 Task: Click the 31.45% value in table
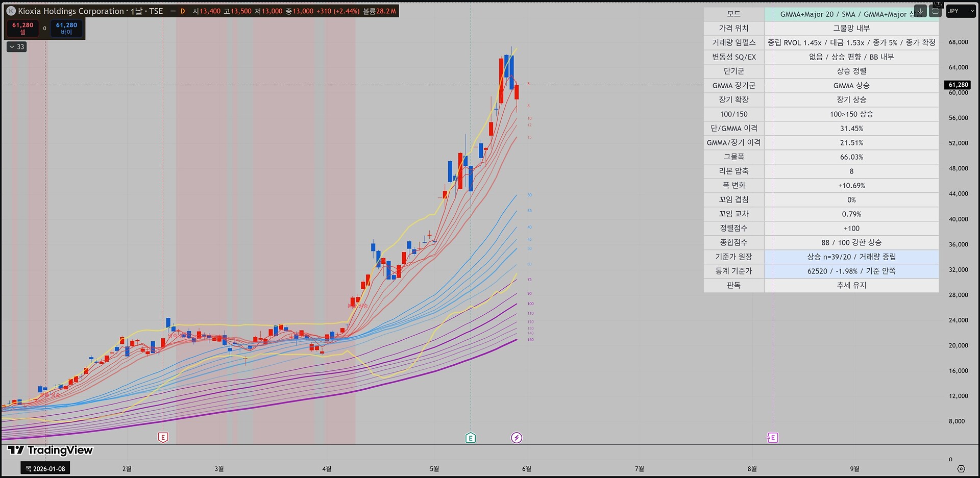[x=851, y=128]
